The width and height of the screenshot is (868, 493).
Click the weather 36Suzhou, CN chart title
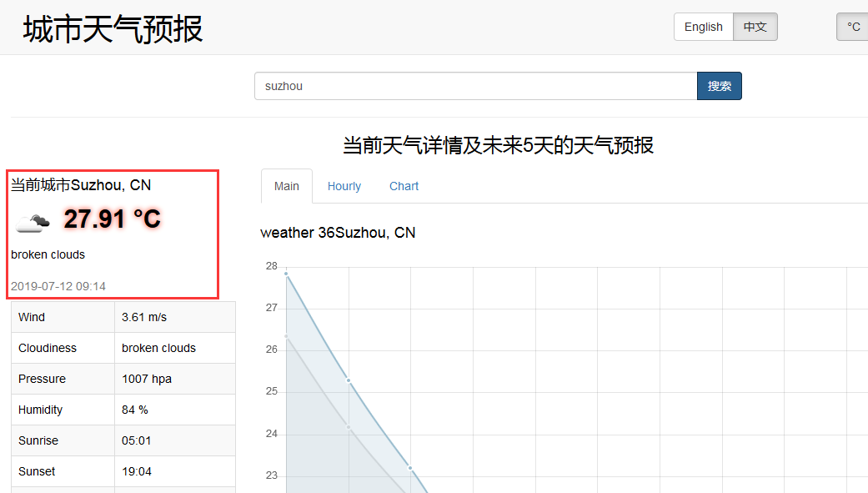pyautogui.click(x=338, y=233)
